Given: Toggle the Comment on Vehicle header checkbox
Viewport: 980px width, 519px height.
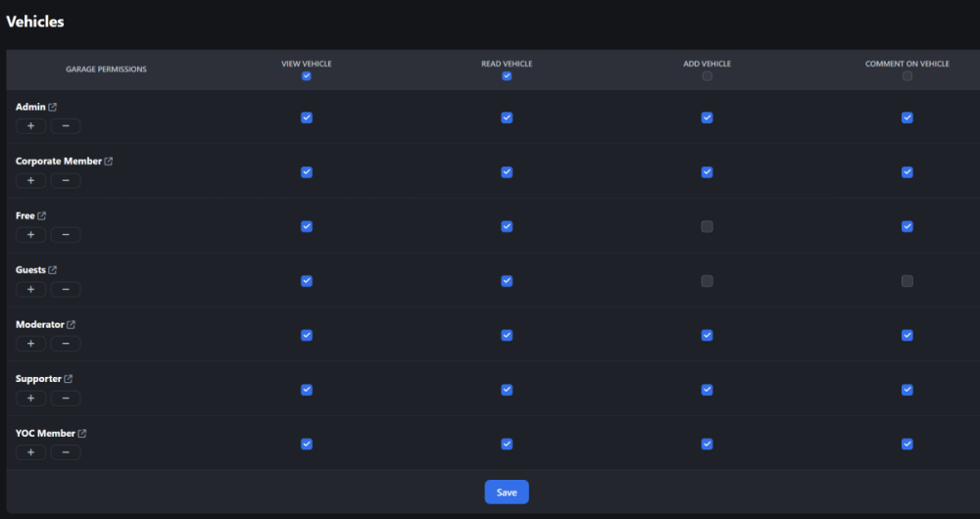Looking at the screenshot, I should (907, 76).
